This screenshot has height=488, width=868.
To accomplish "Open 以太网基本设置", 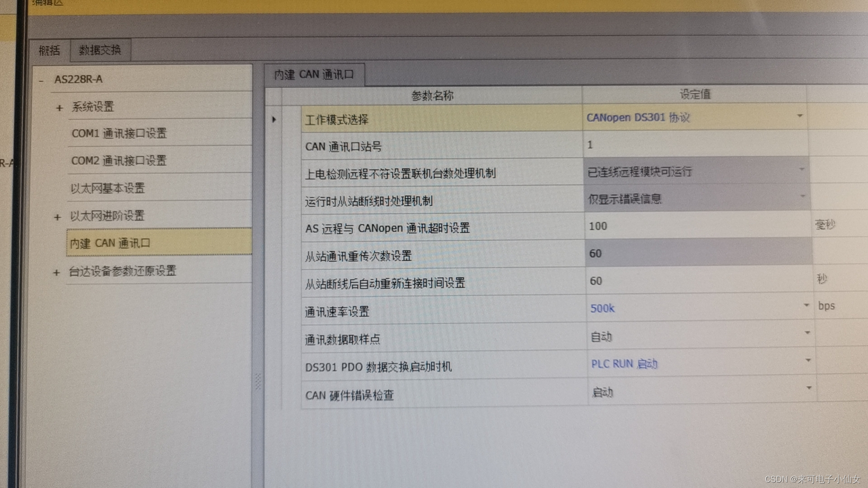I will (108, 188).
